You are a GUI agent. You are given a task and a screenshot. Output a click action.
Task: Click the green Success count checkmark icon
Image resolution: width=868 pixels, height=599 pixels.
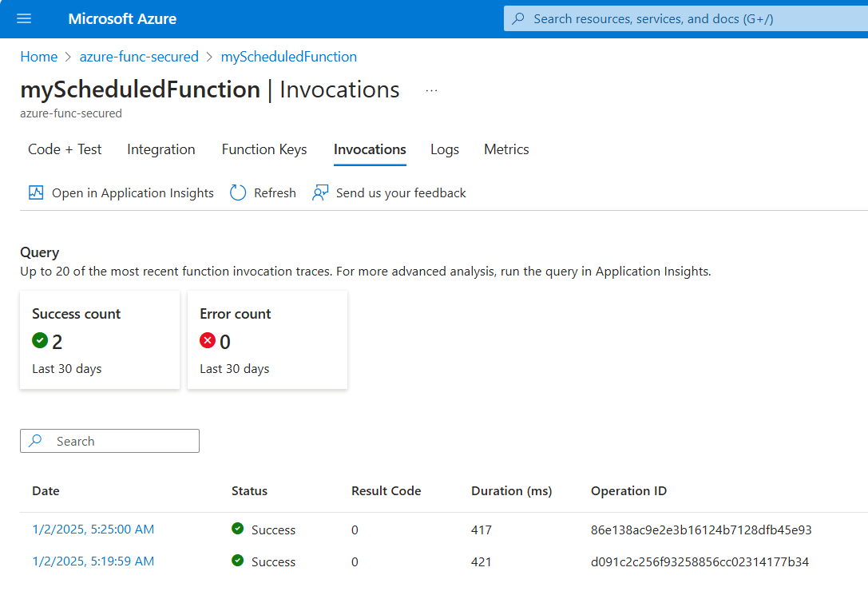pos(40,341)
